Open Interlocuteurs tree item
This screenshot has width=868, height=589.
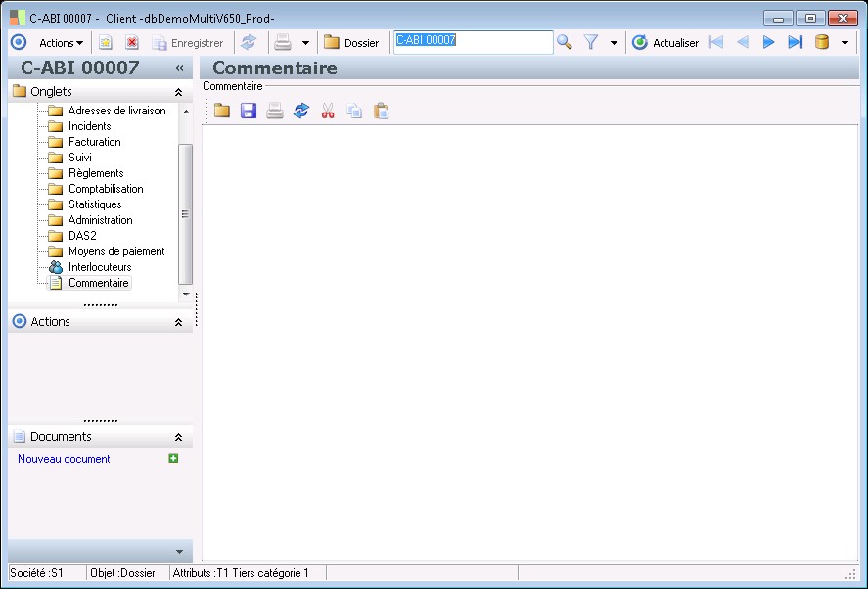point(100,267)
